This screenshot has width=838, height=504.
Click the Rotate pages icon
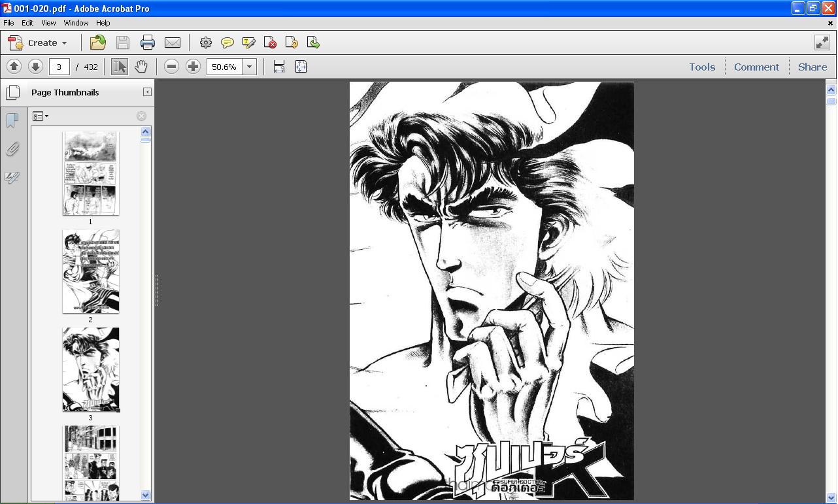(x=292, y=42)
